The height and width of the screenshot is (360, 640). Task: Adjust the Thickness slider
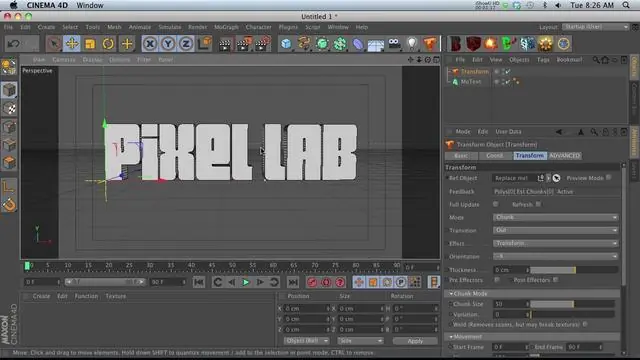tap(574, 270)
